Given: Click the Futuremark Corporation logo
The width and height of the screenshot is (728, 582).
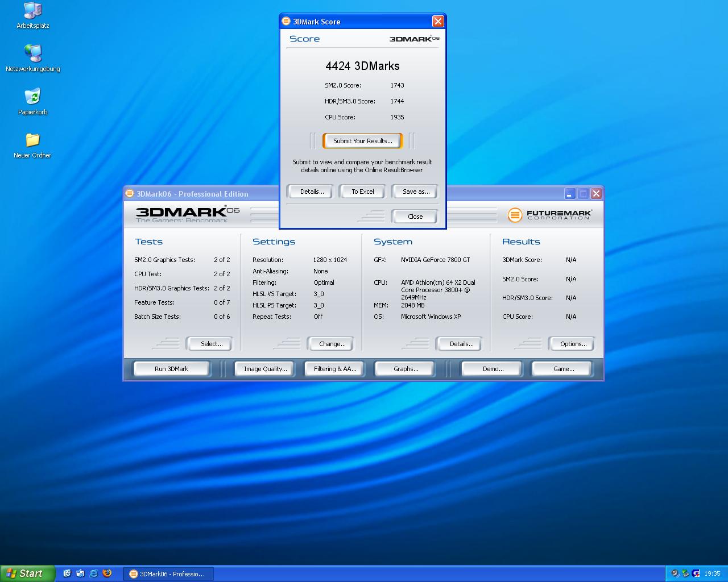Looking at the screenshot, I should (549, 215).
